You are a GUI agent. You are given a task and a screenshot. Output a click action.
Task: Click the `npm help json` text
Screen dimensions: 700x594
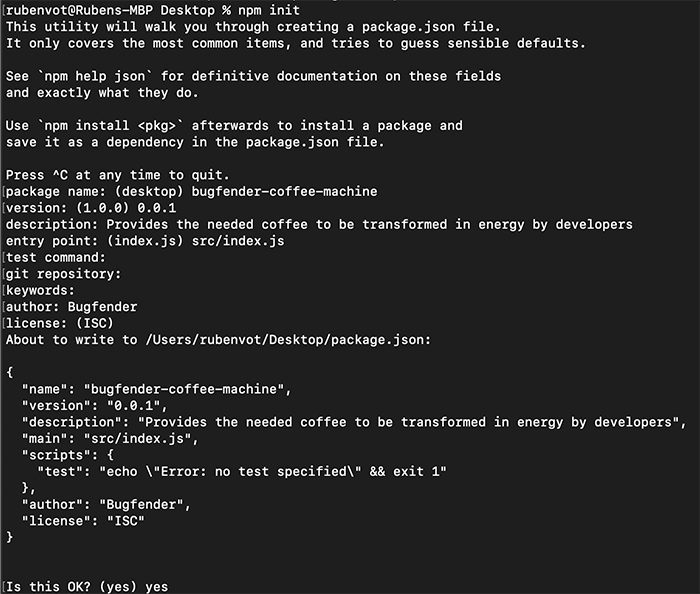coord(95,76)
